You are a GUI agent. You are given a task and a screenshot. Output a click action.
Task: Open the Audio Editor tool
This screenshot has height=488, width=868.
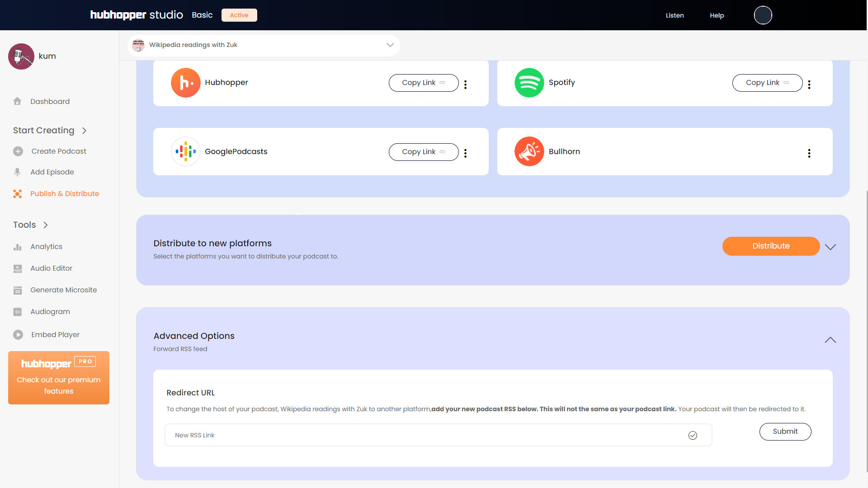click(x=51, y=268)
